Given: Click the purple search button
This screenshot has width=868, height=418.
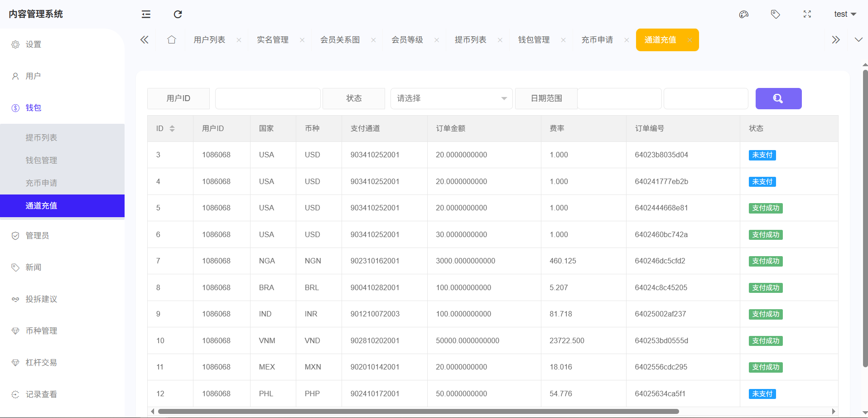Looking at the screenshot, I should click(x=778, y=98).
